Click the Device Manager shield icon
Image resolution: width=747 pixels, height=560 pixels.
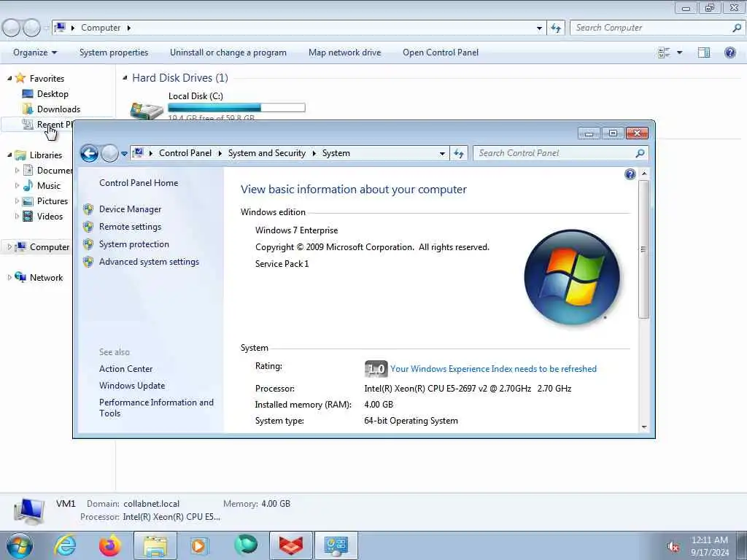click(x=88, y=209)
